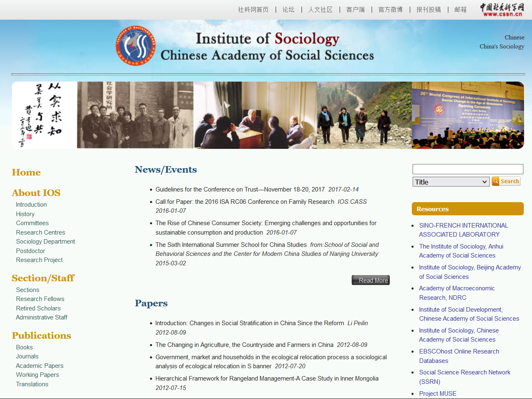Viewport: 532px width, 399px height.
Task: Switch to the Chinese language version
Action: tap(514, 37)
